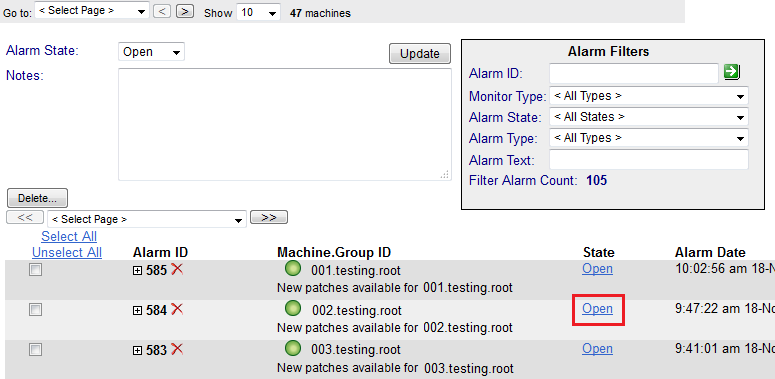
Task: Click alarm date 10:02:56 am for alarm 585
Action: coord(725,269)
